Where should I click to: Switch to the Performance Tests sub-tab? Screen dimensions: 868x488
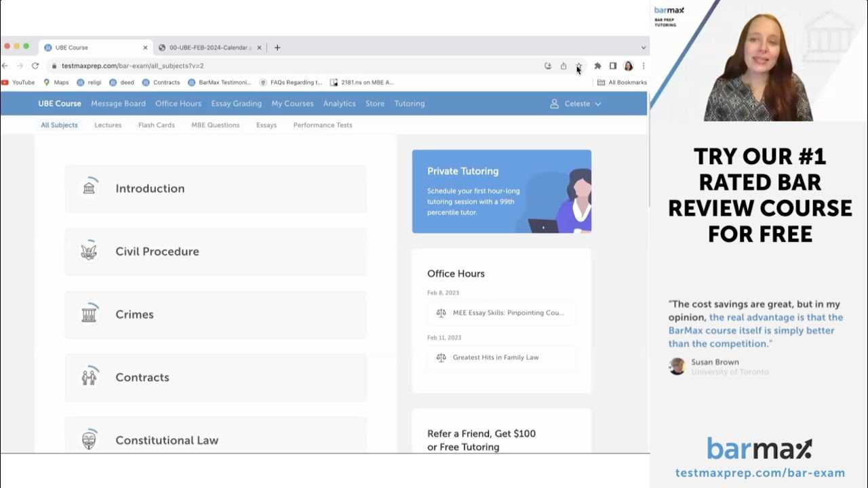tap(323, 125)
